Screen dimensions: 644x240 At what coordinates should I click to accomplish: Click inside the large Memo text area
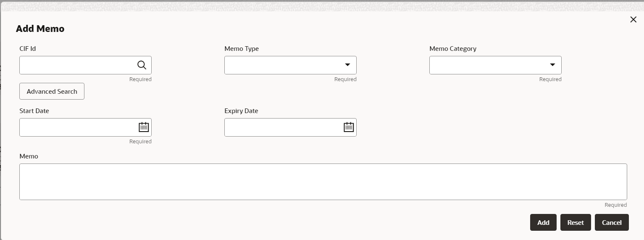[323, 182]
